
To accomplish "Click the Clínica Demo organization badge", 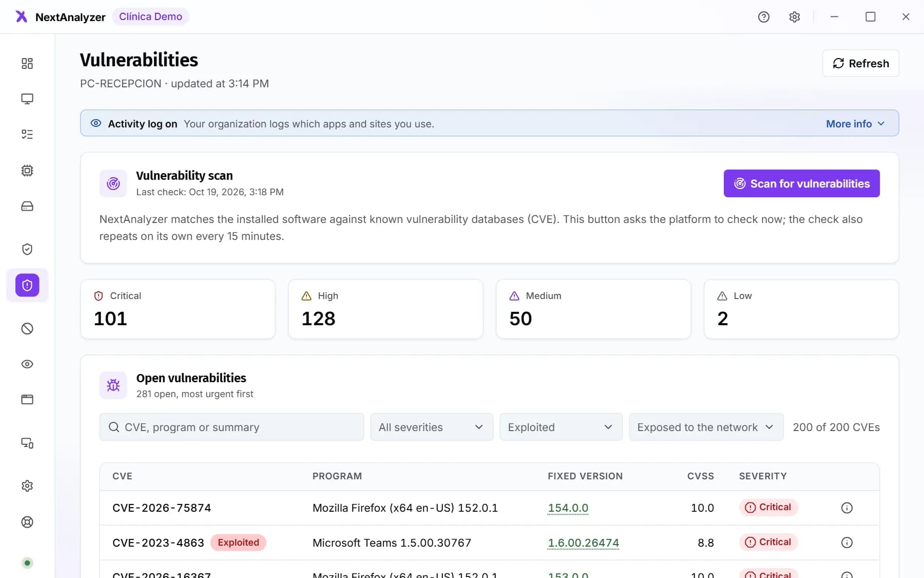I will [150, 16].
